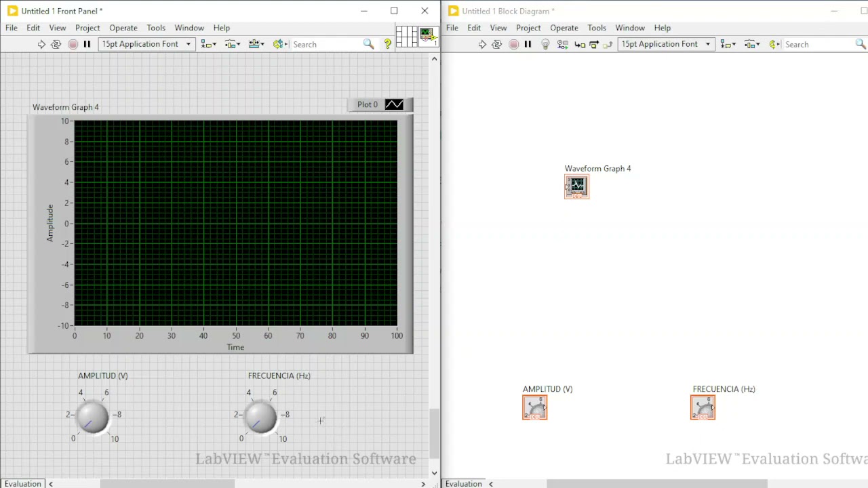Open File menu in Front Panel window
Screen dimensions: 868x488
[x=12, y=28]
